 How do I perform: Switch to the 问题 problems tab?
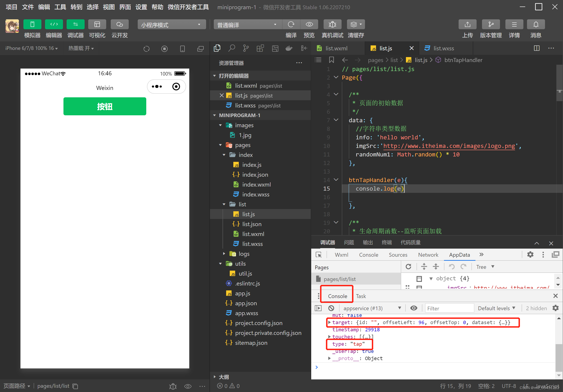pos(349,242)
